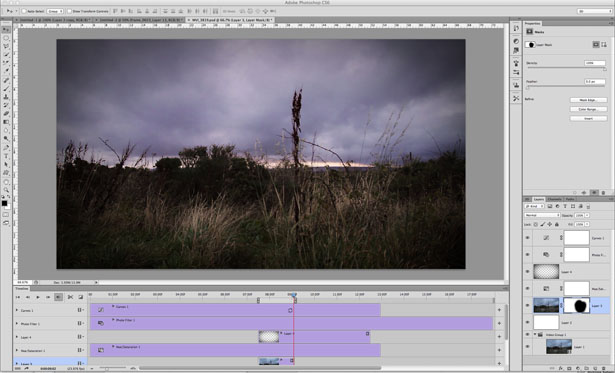Switch to the 3D panel tab
The image size is (615, 373).
click(528, 199)
